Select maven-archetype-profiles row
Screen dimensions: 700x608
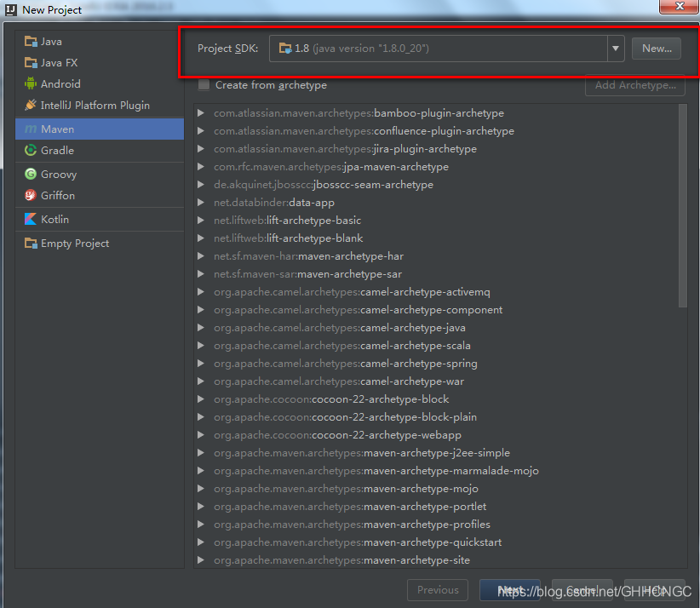[436, 524]
